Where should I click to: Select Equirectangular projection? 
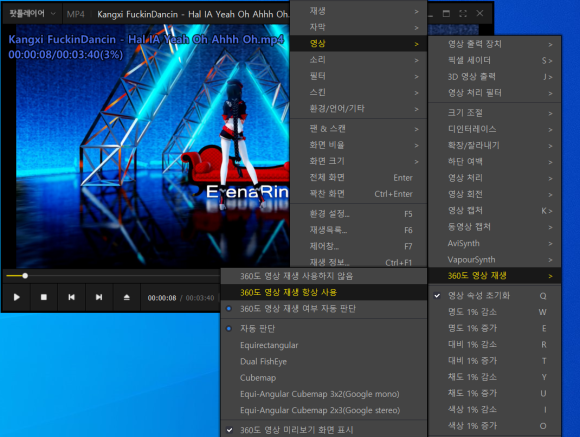tap(324, 345)
